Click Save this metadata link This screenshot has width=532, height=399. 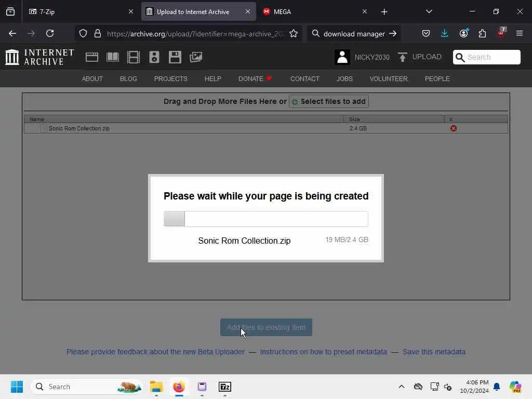434,352
